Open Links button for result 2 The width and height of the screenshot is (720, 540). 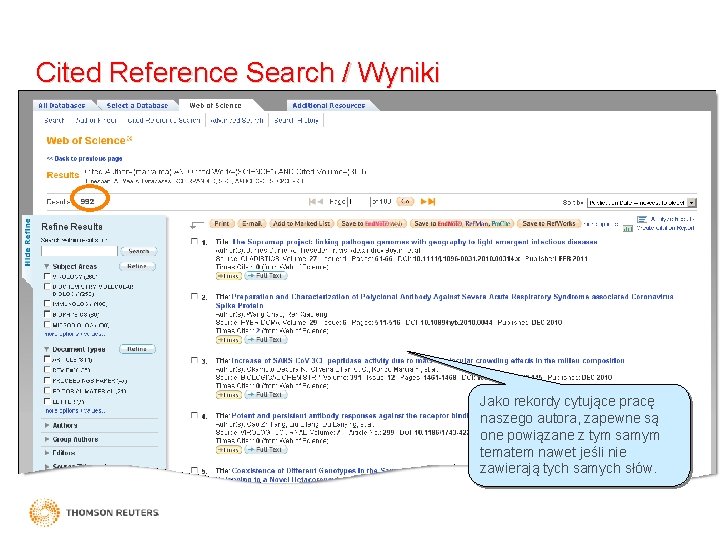tap(228, 340)
